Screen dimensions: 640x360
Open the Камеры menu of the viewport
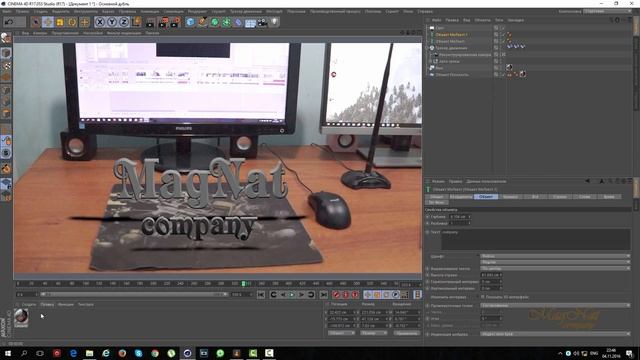point(40,33)
